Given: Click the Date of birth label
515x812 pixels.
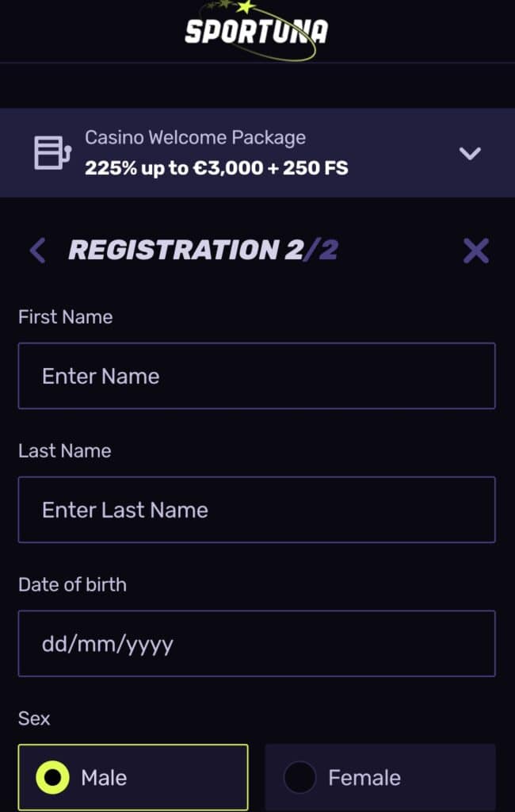Looking at the screenshot, I should [72, 584].
